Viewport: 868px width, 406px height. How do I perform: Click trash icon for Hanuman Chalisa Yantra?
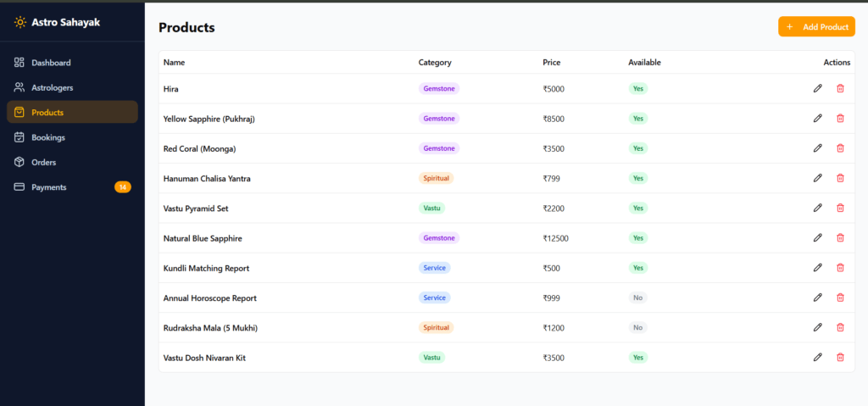(840, 178)
